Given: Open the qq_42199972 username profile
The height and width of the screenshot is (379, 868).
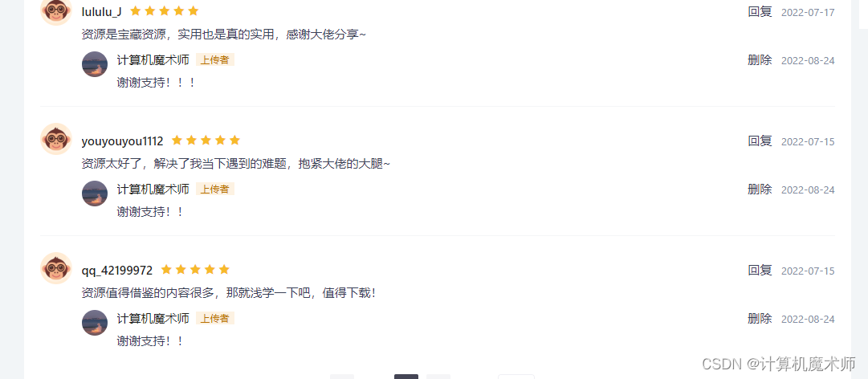Looking at the screenshot, I should coord(116,271).
